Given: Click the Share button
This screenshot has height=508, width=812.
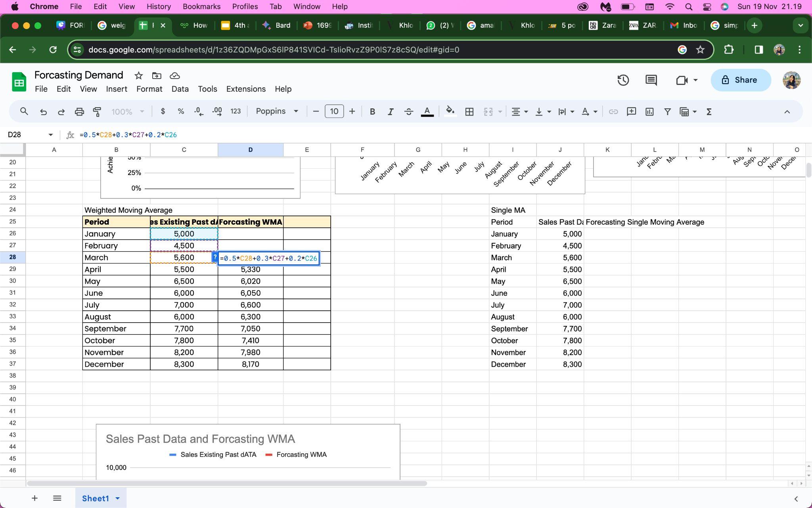Looking at the screenshot, I should [x=740, y=80].
